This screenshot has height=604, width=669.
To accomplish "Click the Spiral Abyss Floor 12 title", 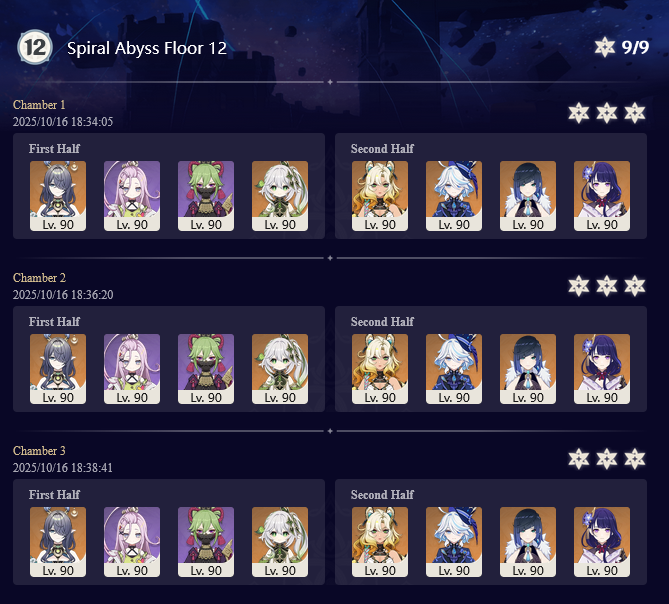I will point(147,48).
